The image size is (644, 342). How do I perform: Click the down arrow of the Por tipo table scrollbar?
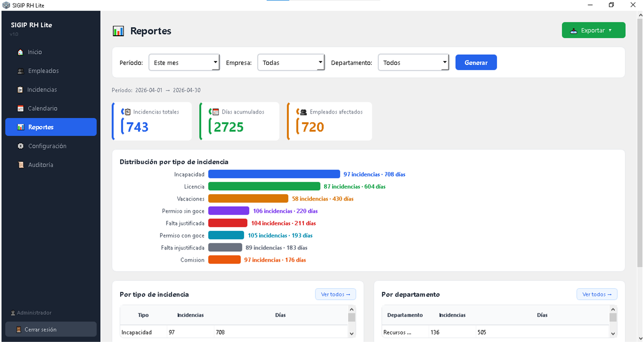(x=352, y=333)
